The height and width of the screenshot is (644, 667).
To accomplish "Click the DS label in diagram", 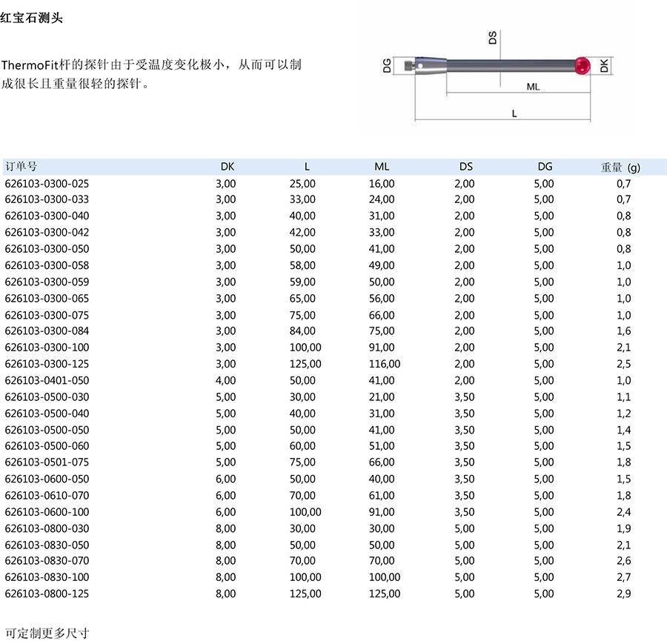I will pos(493,38).
